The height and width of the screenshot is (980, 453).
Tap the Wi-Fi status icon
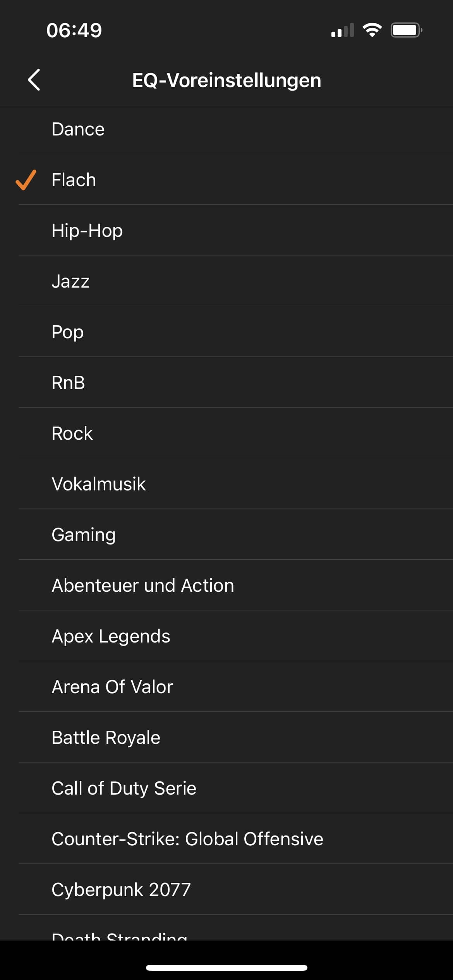point(372,30)
